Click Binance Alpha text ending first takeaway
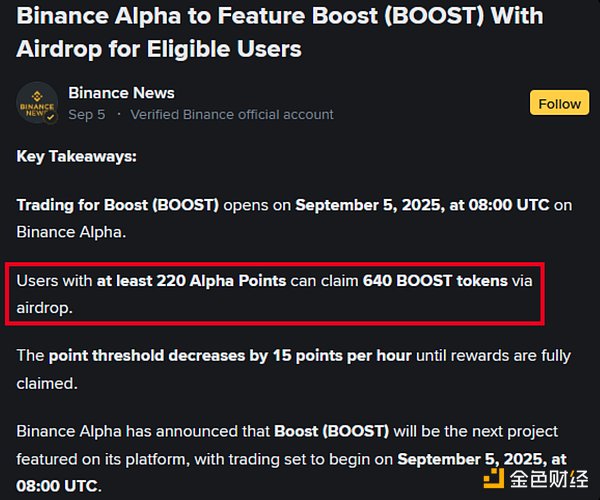This screenshot has height=500, width=600. click(70, 232)
